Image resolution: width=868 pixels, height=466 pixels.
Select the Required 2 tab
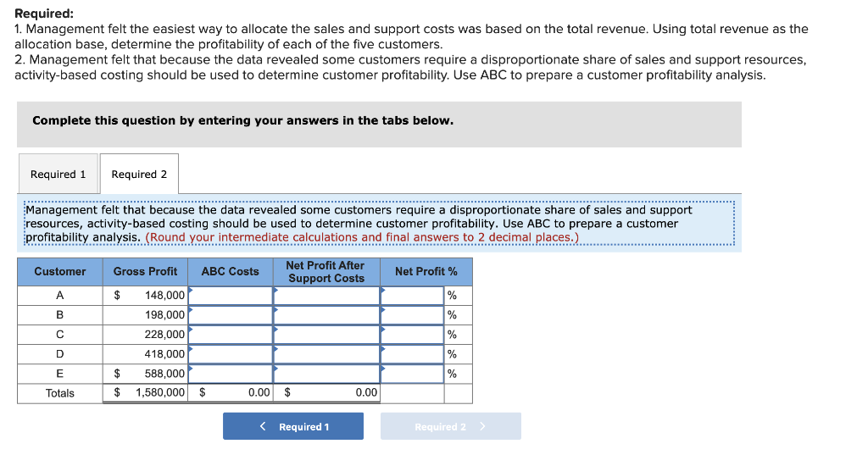(x=139, y=174)
